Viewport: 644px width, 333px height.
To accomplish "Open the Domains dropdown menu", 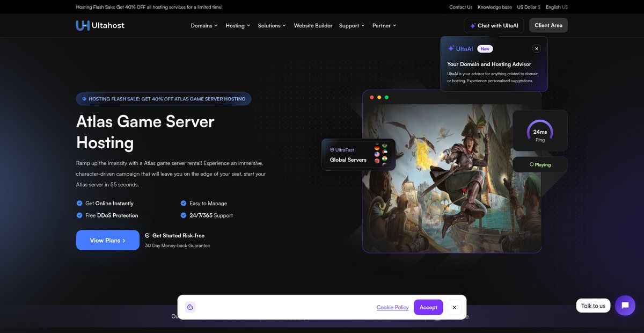I will click(x=204, y=25).
